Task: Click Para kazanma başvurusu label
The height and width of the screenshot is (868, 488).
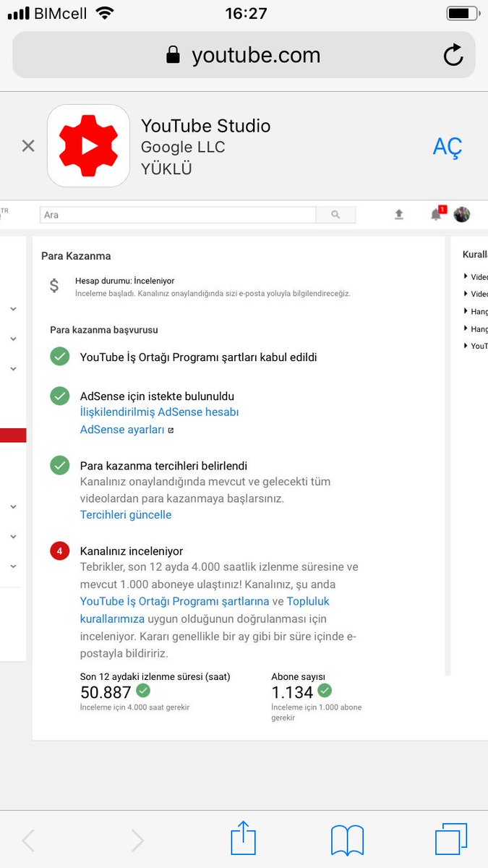Action: 104,330
